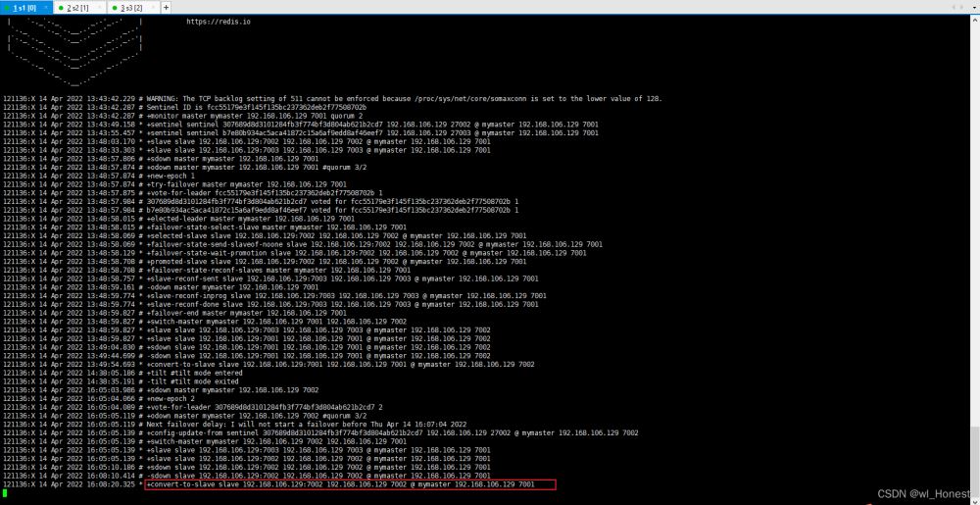Click the '+promoted-slave slave' log line
Viewport: 980px width, 505px height.
[x=265, y=261]
